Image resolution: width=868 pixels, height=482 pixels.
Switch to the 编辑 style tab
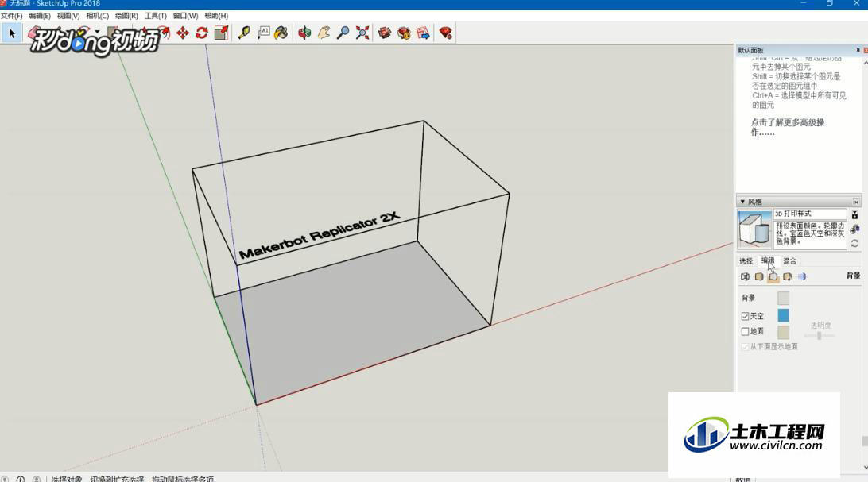768,260
